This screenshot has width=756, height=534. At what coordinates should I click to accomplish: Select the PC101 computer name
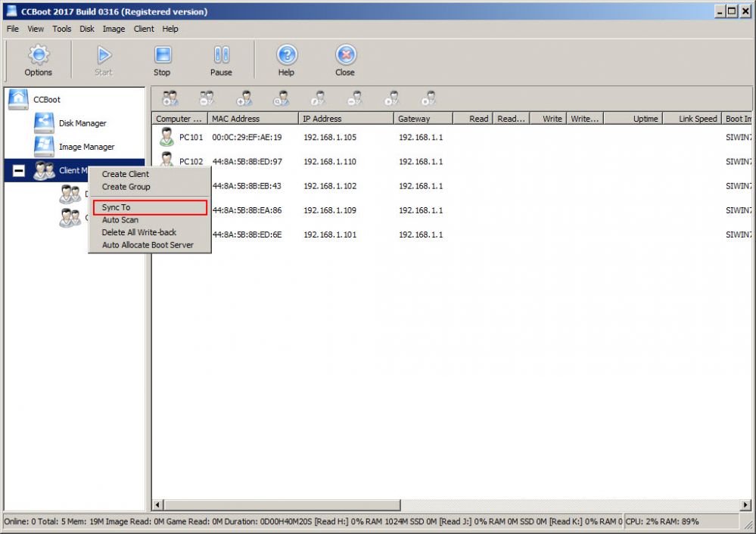tap(191, 138)
